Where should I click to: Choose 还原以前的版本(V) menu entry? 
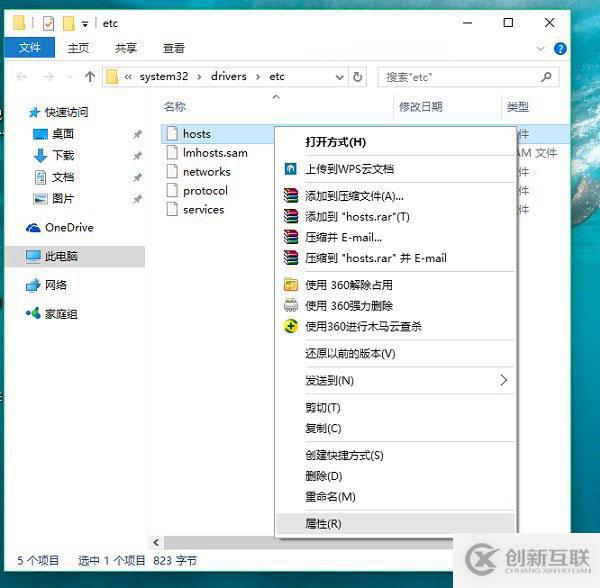pyautogui.click(x=396, y=353)
